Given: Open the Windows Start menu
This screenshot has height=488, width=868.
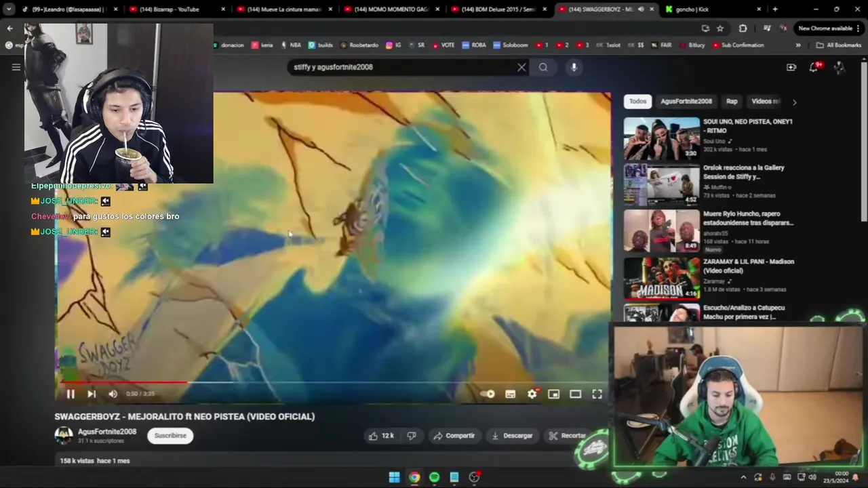Looking at the screenshot, I should [x=394, y=477].
